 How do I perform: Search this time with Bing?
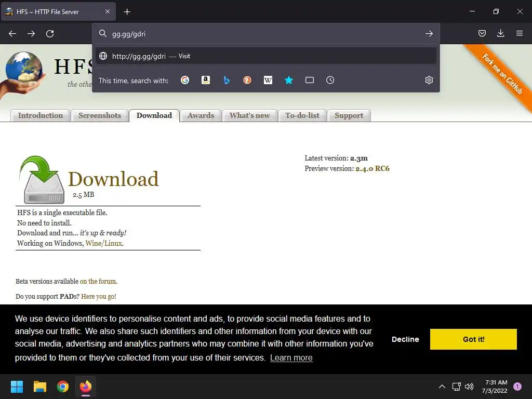coord(227,80)
